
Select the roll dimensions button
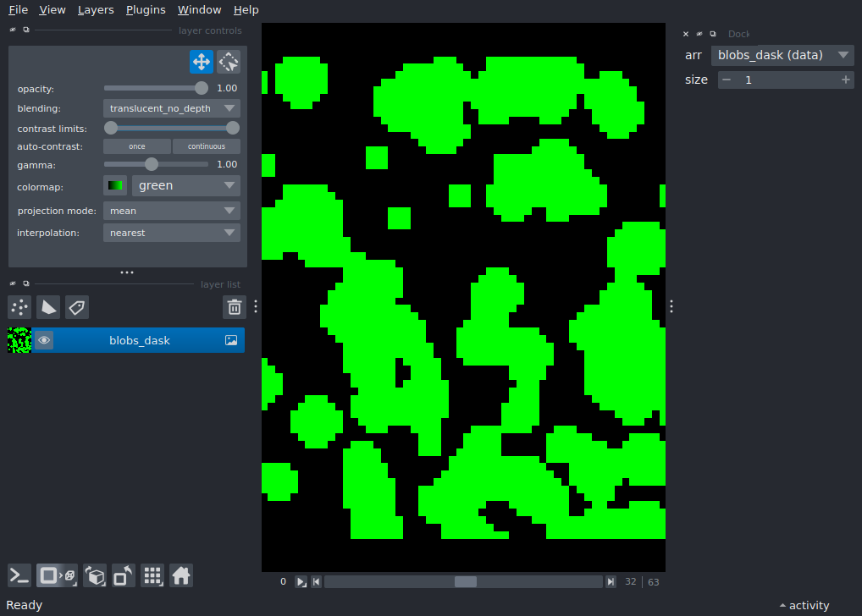coord(95,575)
